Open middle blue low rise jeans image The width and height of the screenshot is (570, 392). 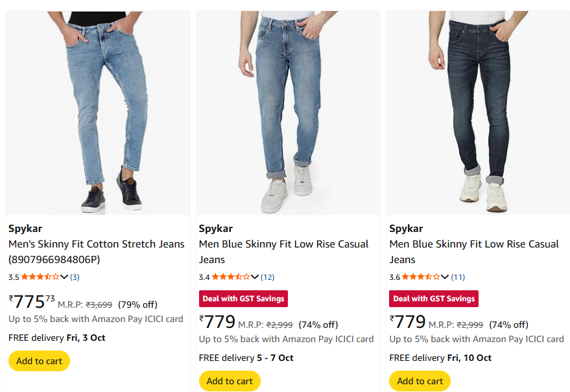coord(288,113)
